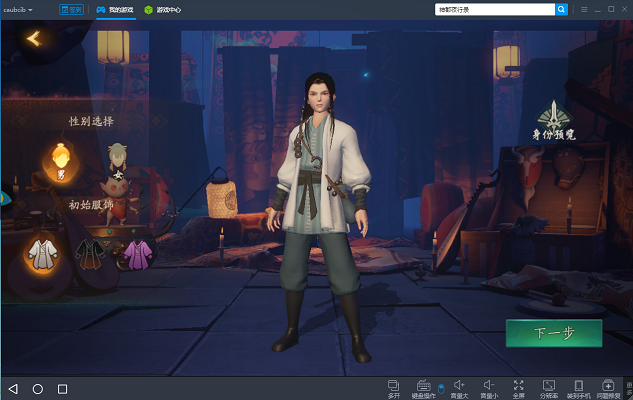633x400 pixels.
Task: Click the 装到手机 install-to-phone icon
Action: pyautogui.click(x=579, y=389)
